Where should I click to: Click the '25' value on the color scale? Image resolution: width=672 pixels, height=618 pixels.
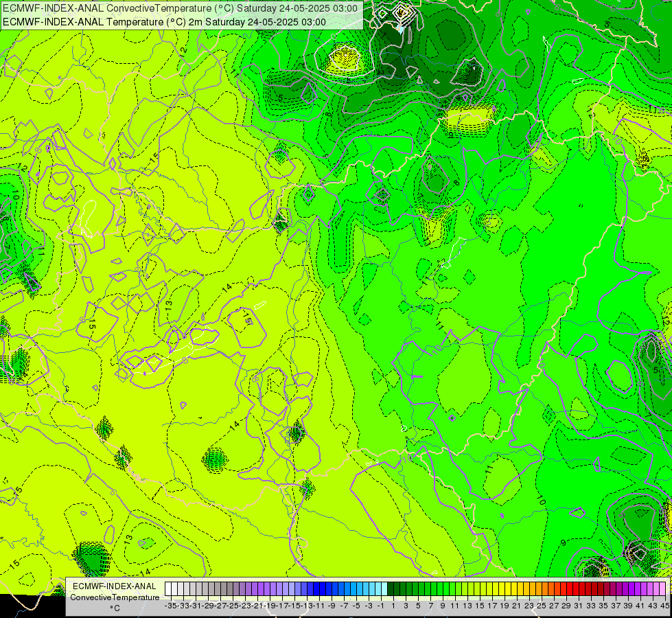click(542, 606)
